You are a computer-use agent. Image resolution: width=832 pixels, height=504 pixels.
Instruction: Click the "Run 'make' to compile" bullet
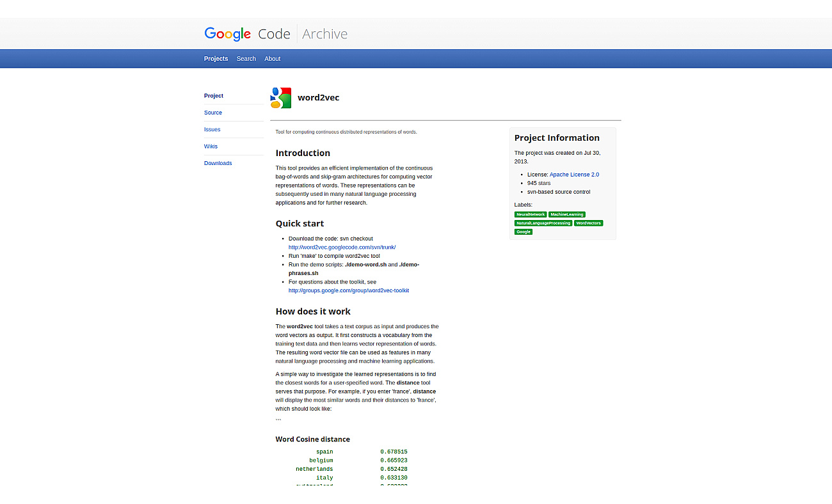(x=334, y=256)
